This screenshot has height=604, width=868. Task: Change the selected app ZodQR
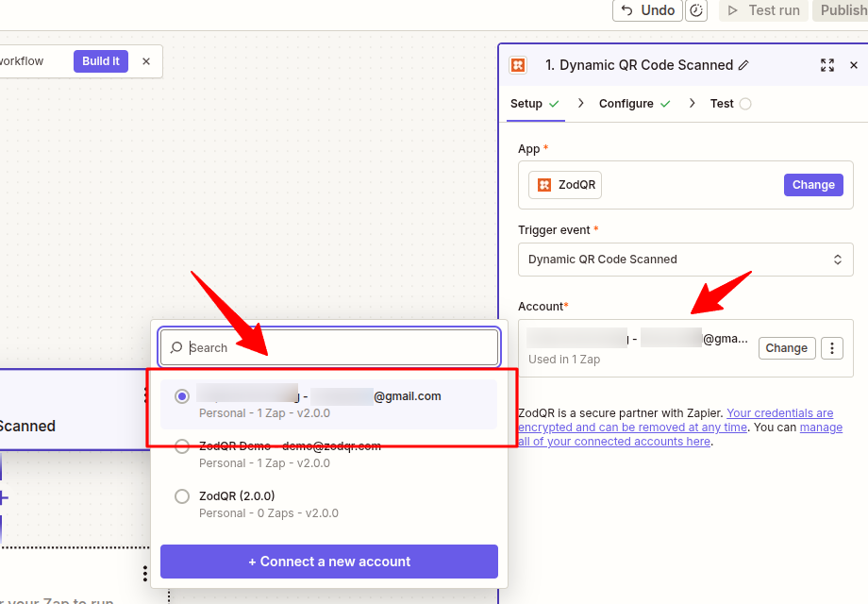pyautogui.click(x=813, y=185)
